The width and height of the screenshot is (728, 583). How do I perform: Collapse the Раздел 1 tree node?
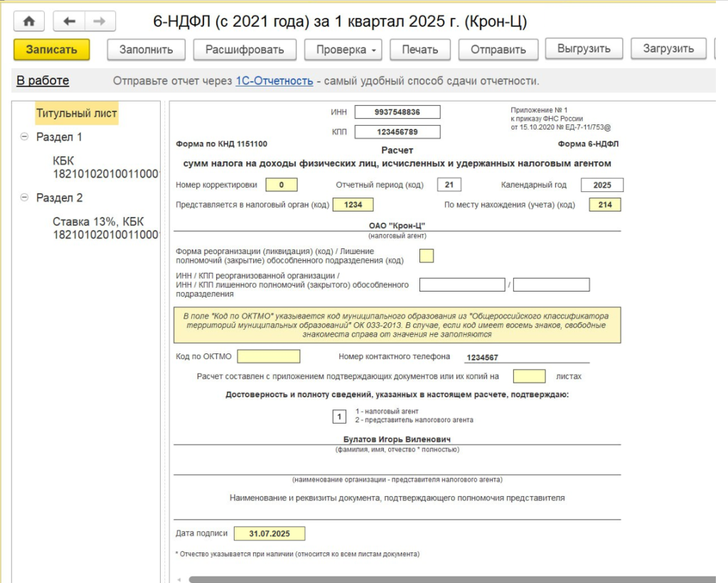point(25,137)
